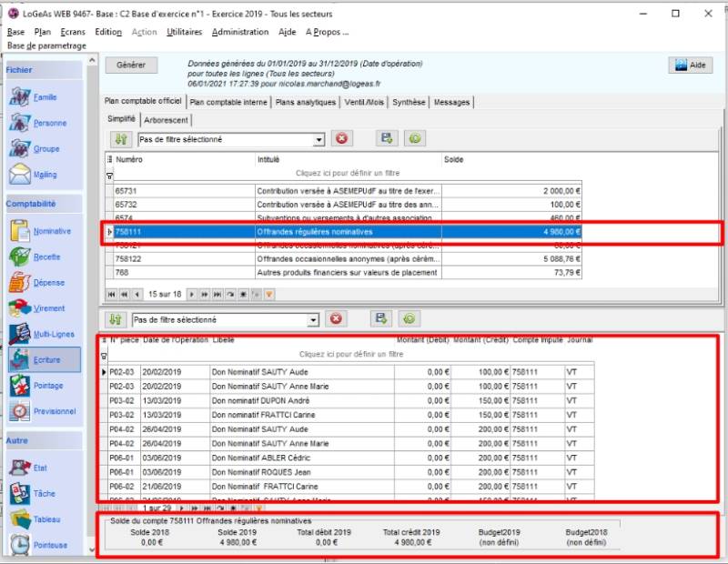Switch to Arborescent sub-tab
The height and width of the screenshot is (564, 728).
pyautogui.click(x=166, y=120)
